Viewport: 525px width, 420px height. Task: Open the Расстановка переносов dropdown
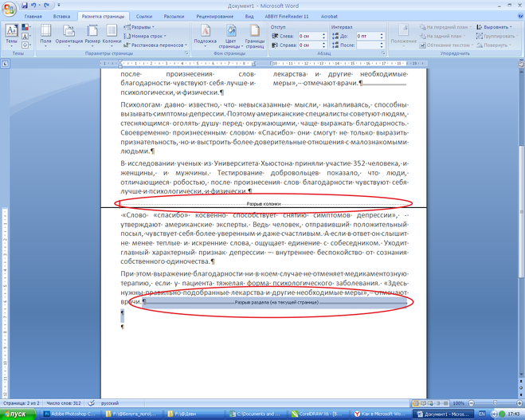point(156,45)
